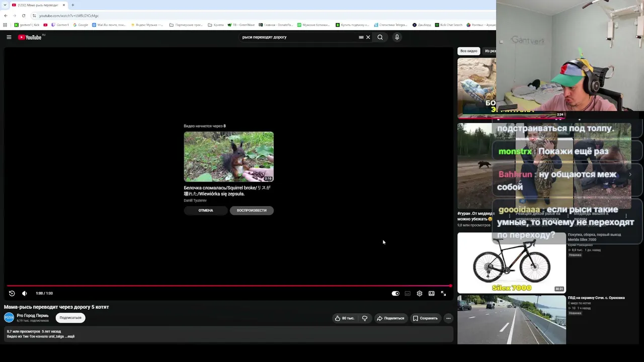This screenshot has height=362, width=644.
Task: Open the 'Купить подписку' bookmark
Action: pos(352,25)
